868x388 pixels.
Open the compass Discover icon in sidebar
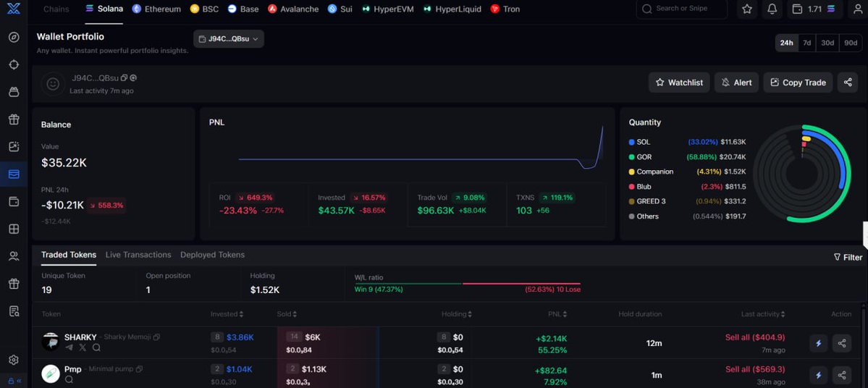pyautogui.click(x=14, y=37)
